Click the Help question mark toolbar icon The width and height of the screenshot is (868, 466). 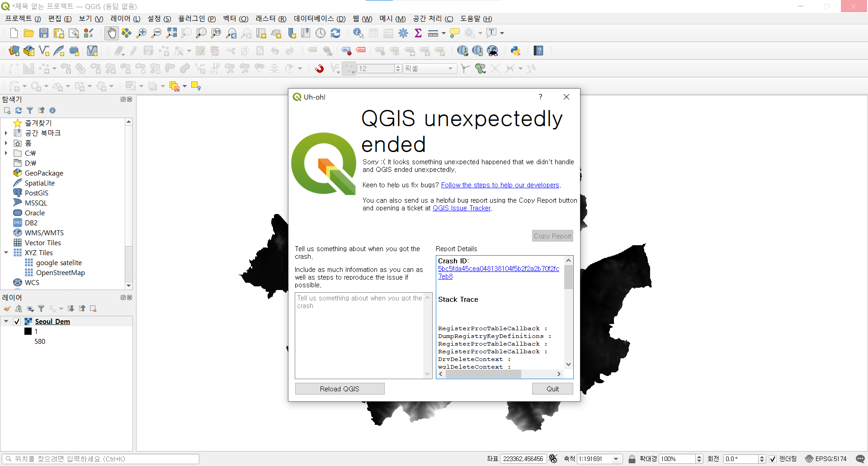[538, 51]
